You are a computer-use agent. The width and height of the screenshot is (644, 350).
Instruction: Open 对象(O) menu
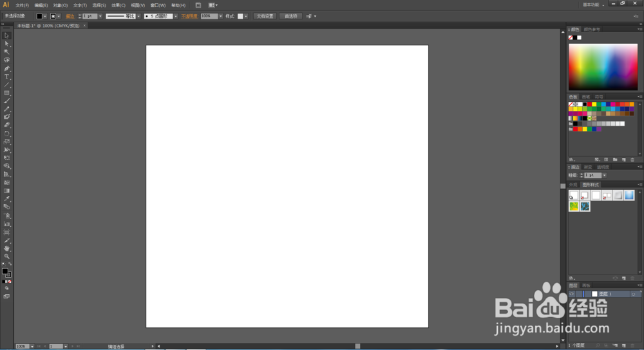point(60,5)
